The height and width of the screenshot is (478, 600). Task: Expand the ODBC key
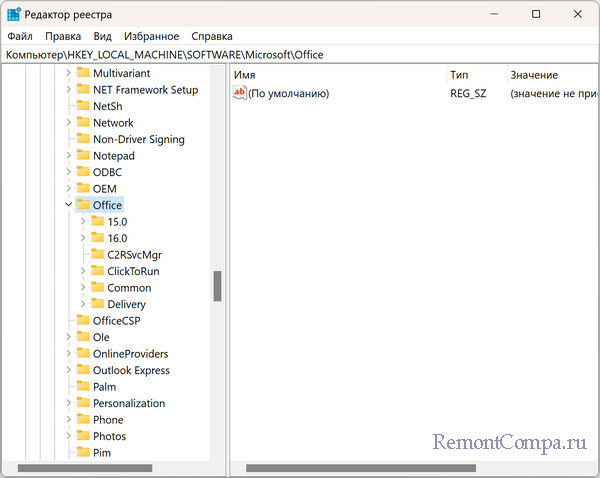(x=68, y=171)
